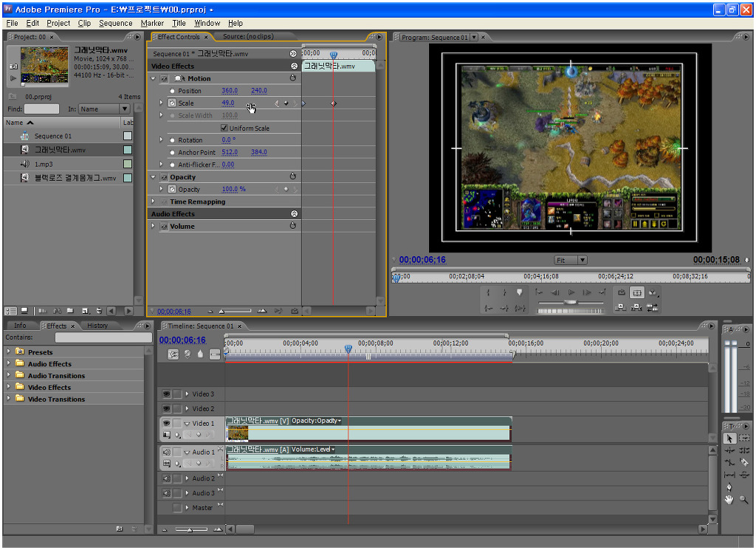The image size is (756, 550).
Task: Expand the Volume audio effect
Action: 154,226
